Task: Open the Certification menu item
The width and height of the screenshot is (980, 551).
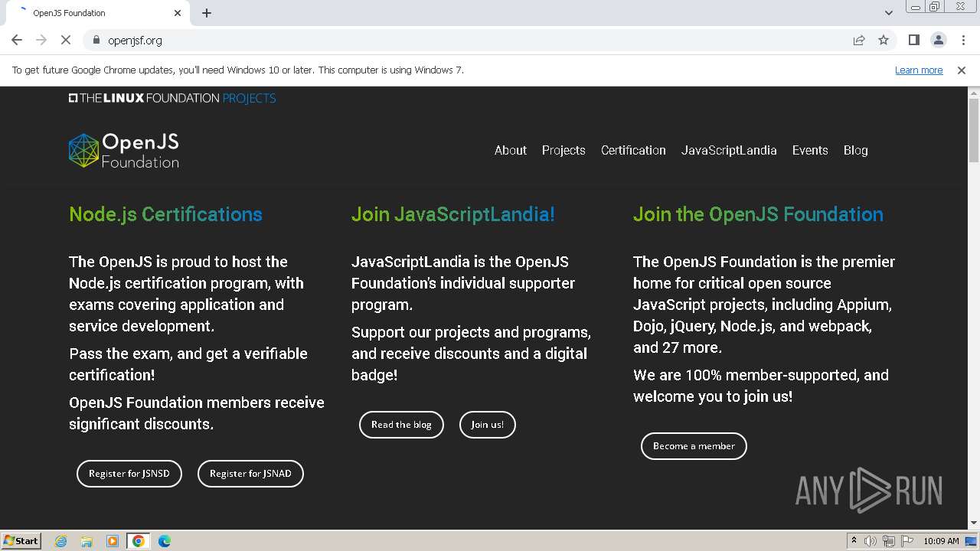Action: (633, 150)
